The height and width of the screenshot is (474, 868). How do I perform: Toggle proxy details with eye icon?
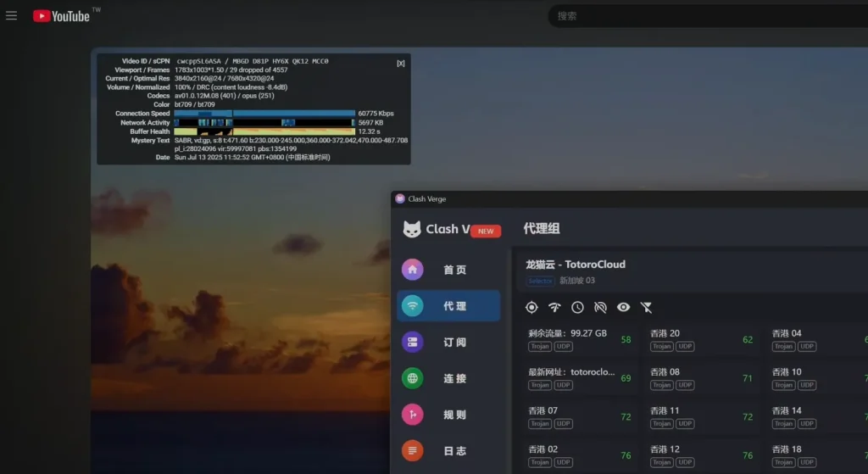tap(623, 307)
